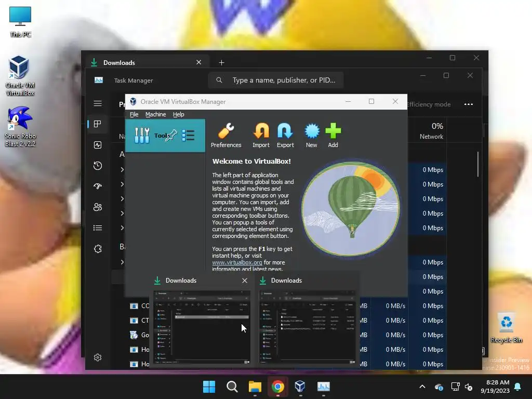Open VirtualBox Machine menu
532x399 pixels.
(x=156, y=114)
